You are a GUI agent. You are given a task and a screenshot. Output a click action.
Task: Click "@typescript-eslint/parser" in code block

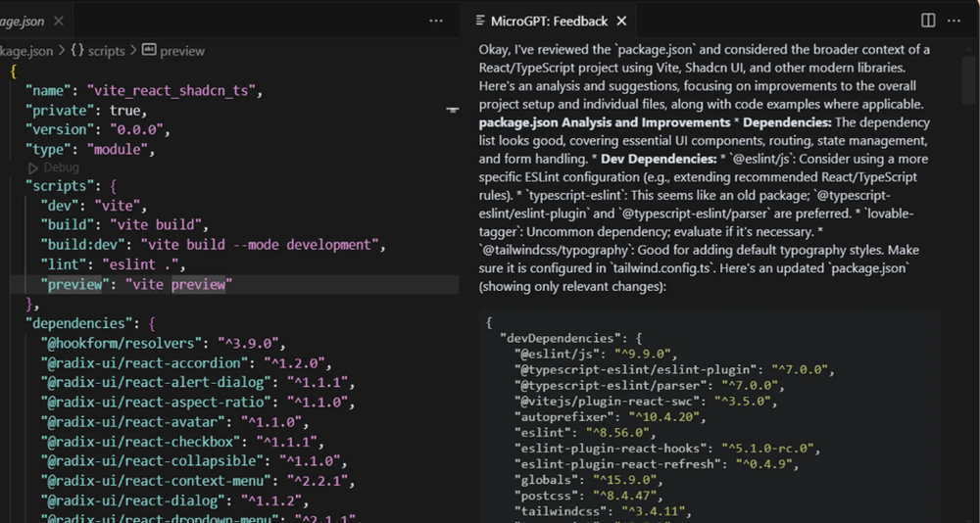click(x=610, y=385)
